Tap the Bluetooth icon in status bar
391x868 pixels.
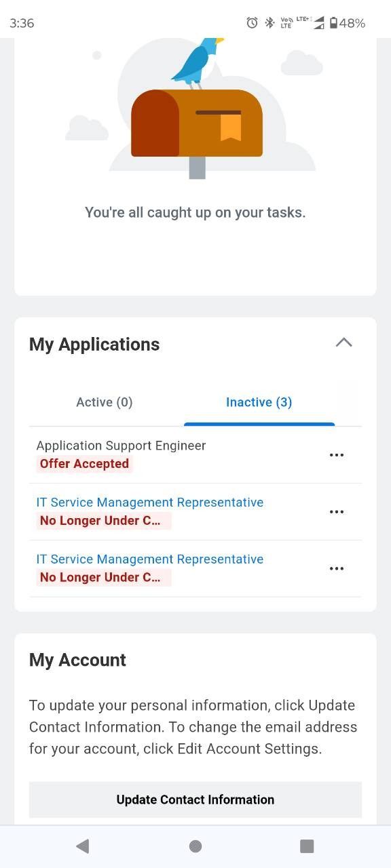(x=269, y=23)
